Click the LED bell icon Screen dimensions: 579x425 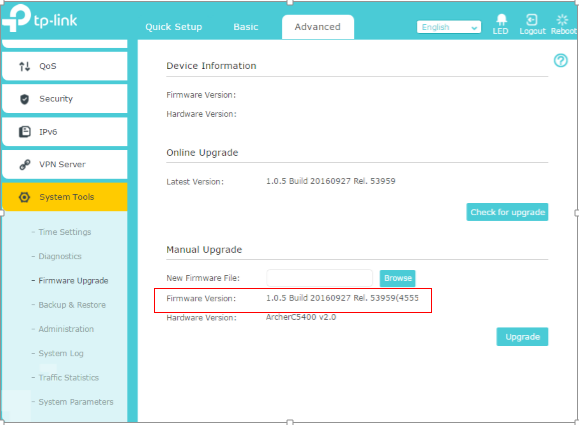click(501, 20)
